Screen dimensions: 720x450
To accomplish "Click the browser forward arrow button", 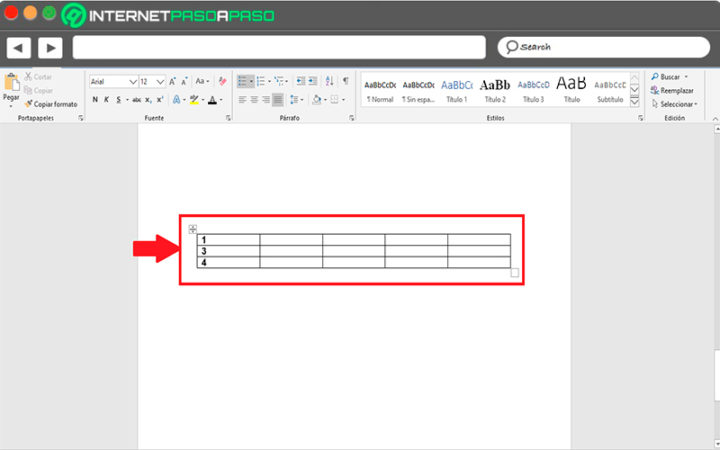I will click(x=50, y=47).
